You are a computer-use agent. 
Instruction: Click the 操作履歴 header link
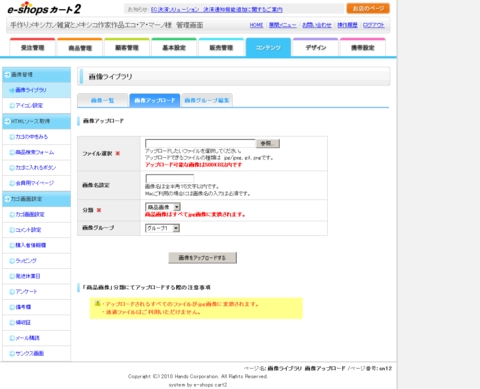point(347,25)
